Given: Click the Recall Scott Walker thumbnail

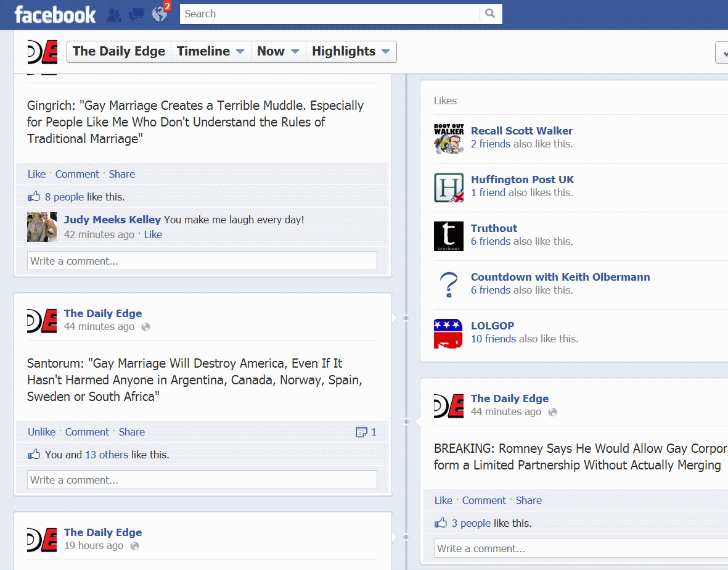Looking at the screenshot, I should 448,138.
